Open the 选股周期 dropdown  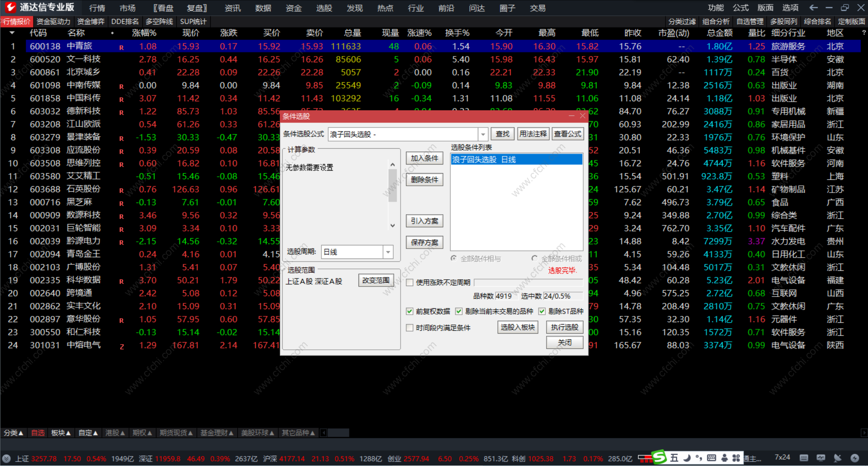click(388, 252)
